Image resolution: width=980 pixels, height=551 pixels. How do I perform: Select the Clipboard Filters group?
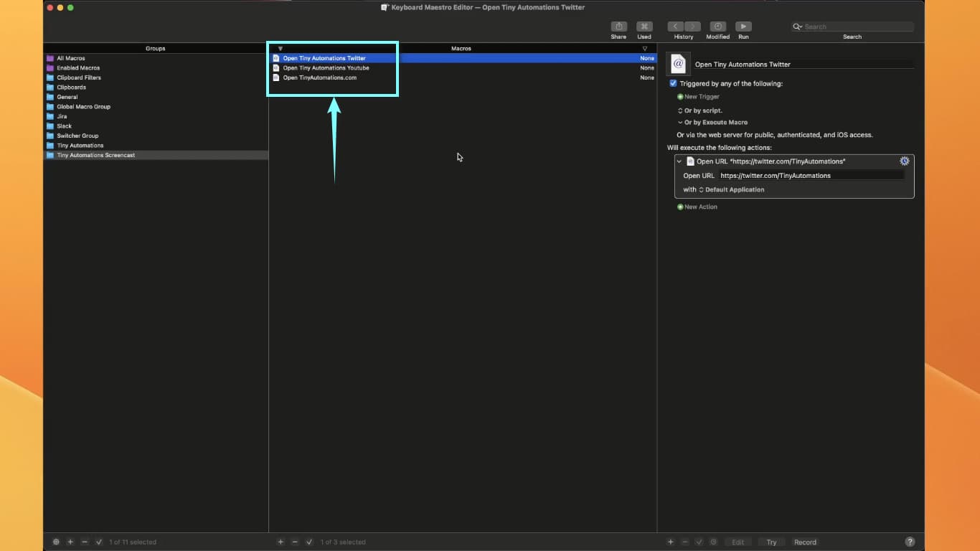pos(156,77)
